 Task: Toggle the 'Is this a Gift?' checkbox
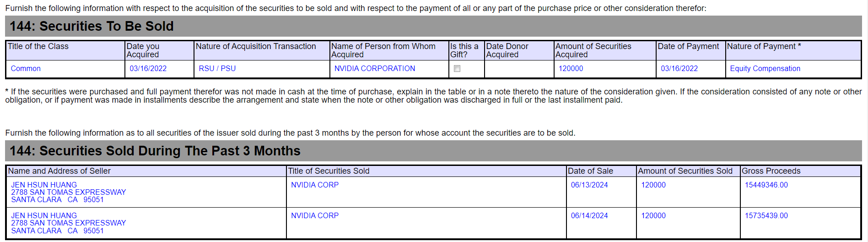[x=457, y=69]
